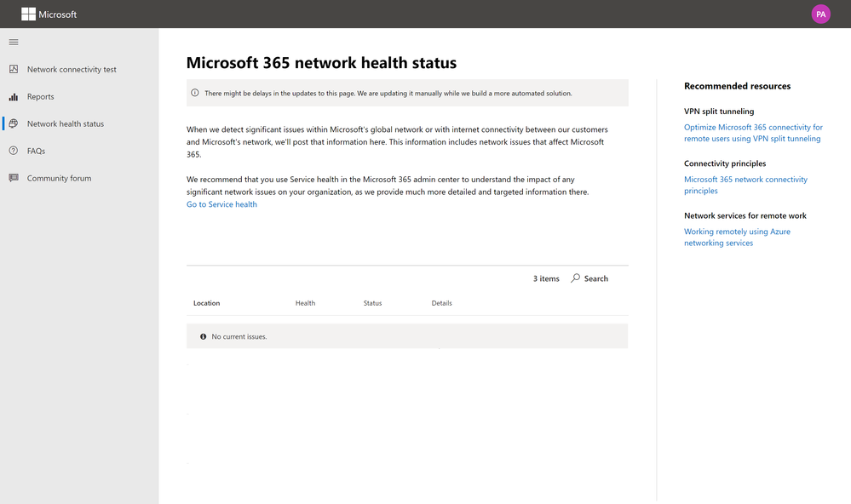
Task: Click the Microsoft logo in header
Action: coord(28,14)
